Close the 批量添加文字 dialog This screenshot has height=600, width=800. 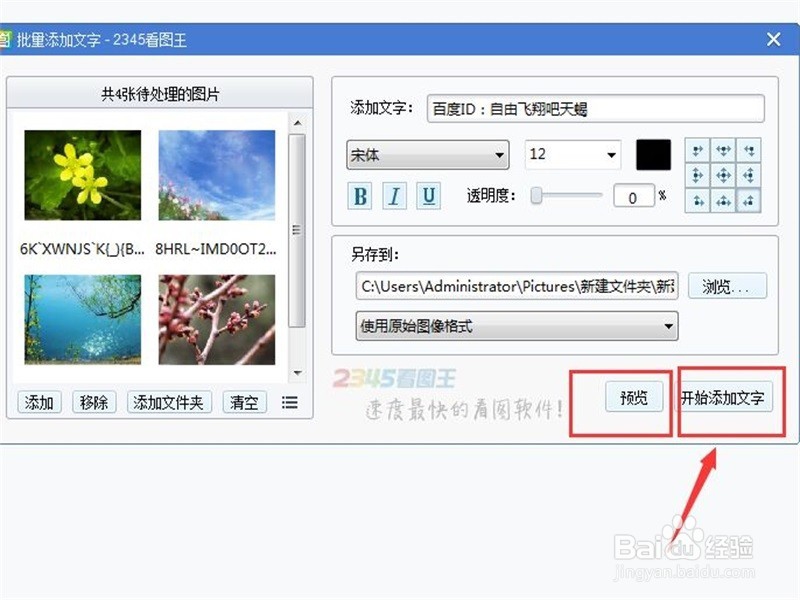pos(773,39)
